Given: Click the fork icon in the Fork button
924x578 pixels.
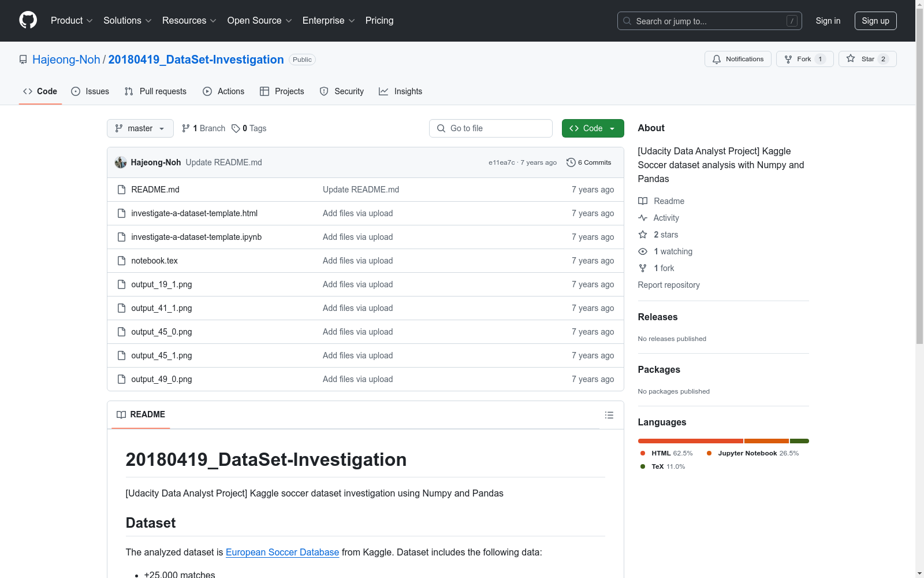Looking at the screenshot, I should (x=788, y=59).
